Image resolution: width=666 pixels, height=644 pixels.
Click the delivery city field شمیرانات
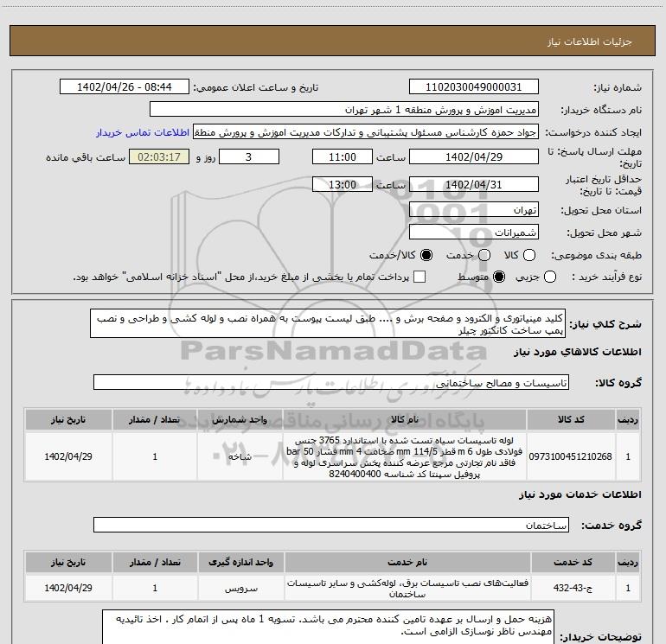click(x=474, y=233)
